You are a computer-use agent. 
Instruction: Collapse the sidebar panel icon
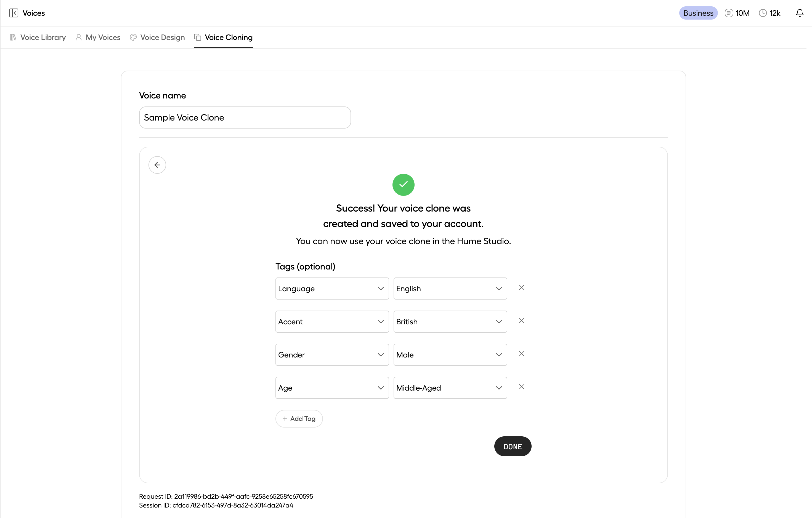[x=14, y=13]
